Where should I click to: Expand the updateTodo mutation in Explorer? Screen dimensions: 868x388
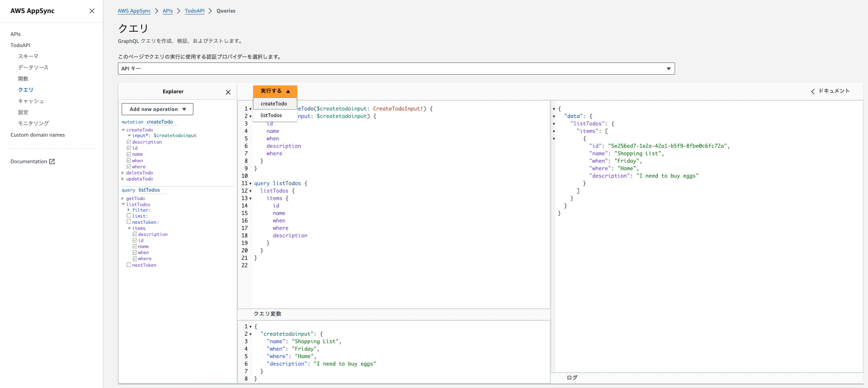point(123,179)
